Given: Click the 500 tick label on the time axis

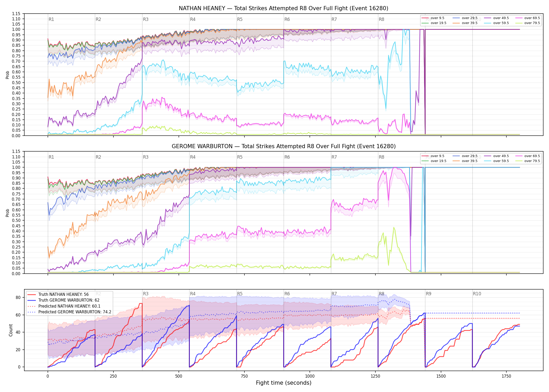Looking at the screenshot, I should (179, 376).
